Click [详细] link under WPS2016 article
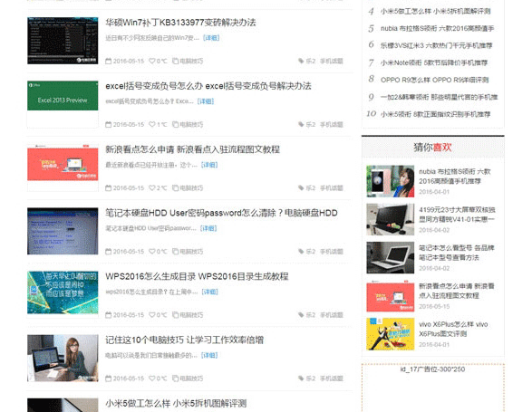Screen dimensions: 532x412 pos(209,292)
